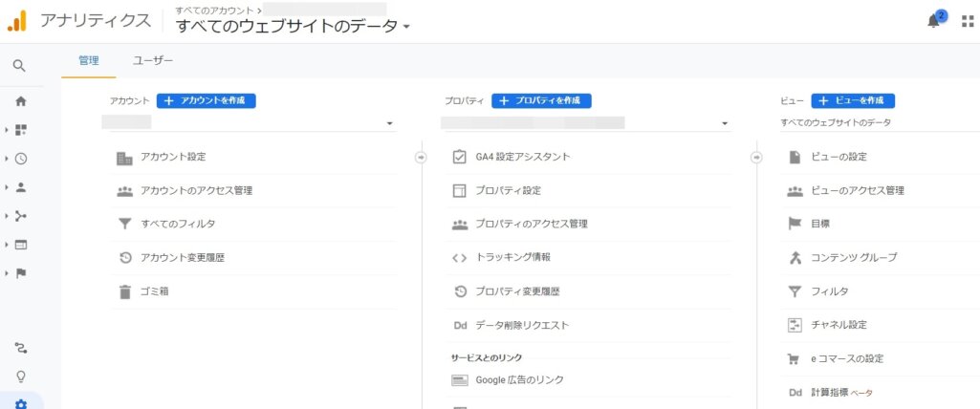Click the trash can icon beside ゴミ箱
The height and width of the screenshot is (409, 980).
(125, 291)
